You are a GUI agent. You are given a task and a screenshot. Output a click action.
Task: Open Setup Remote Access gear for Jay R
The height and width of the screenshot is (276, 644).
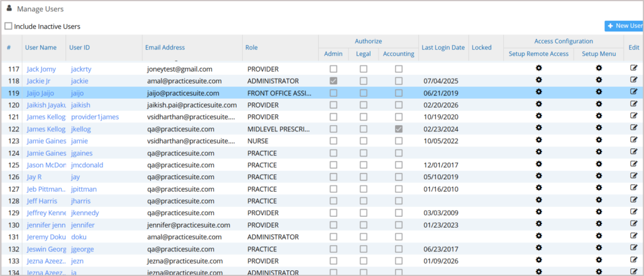point(538,177)
